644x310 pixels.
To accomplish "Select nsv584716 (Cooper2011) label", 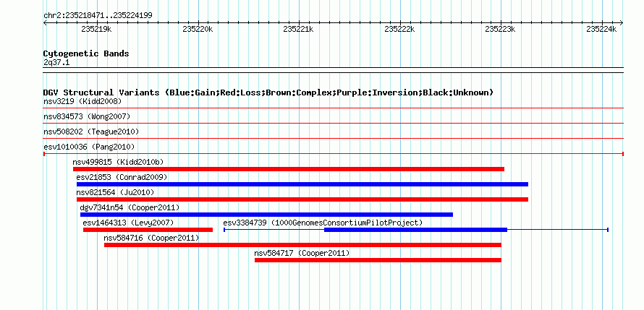I will [x=151, y=238].
